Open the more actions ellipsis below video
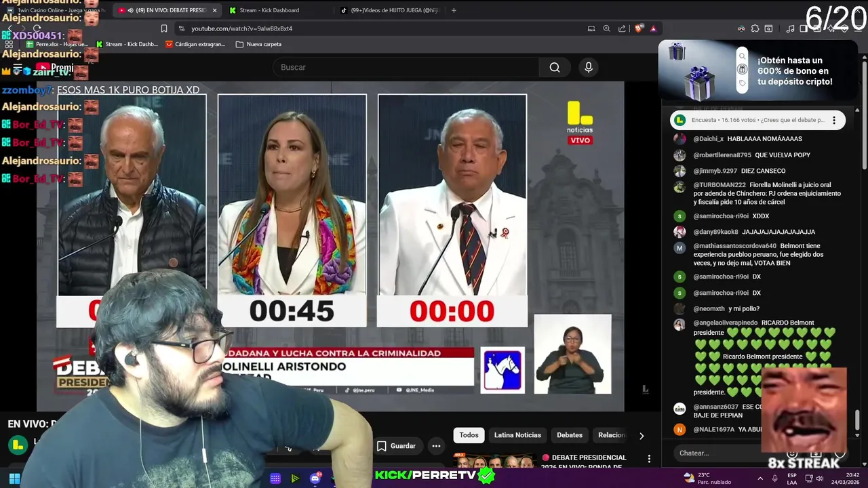 click(x=437, y=446)
